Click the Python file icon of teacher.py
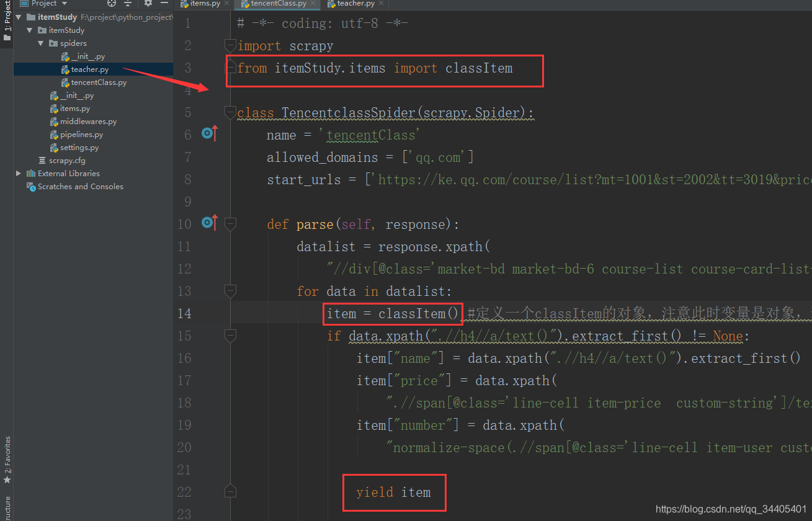Image resolution: width=812 pixels, height=521 pixels. 65,69
